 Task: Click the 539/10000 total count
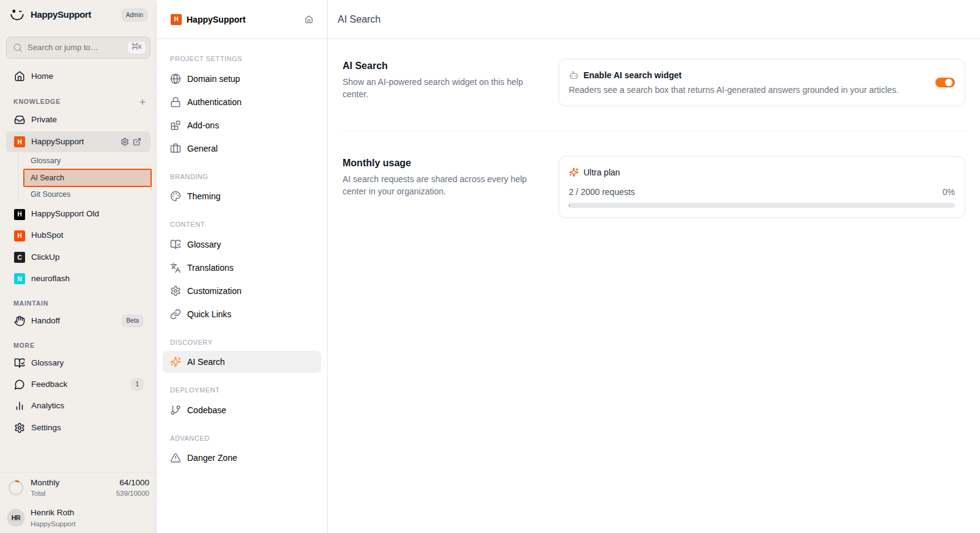point(133,493)
